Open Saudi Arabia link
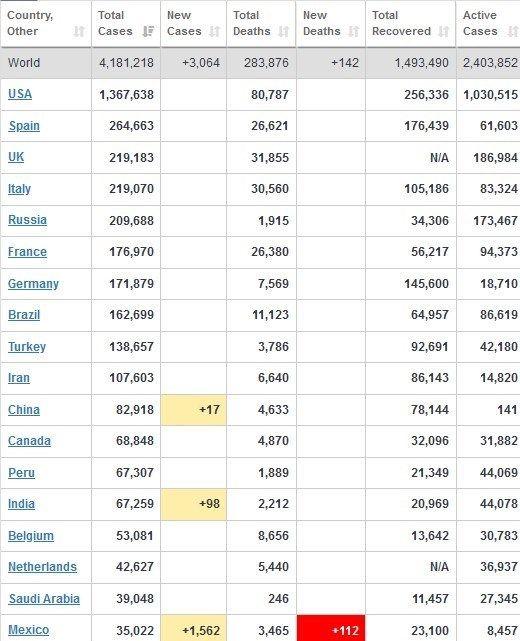520x641 pixels. (x=44, y=599)
